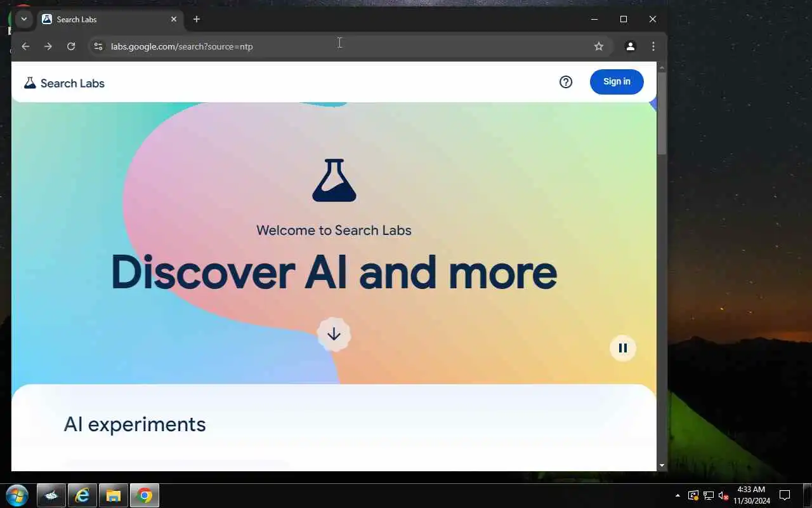Open the Chrome three-dot menu
Viewport: 812px width, 508px height.
653,46
